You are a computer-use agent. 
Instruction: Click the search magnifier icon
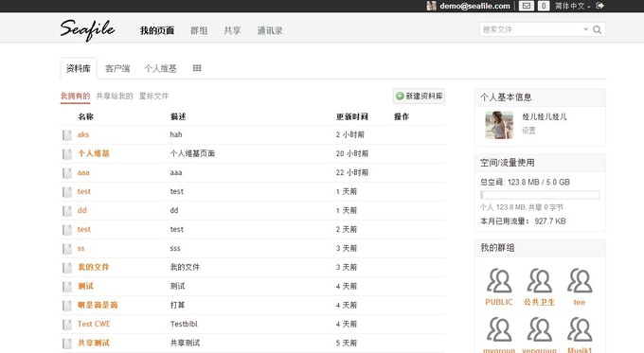[x=598, y=29]
